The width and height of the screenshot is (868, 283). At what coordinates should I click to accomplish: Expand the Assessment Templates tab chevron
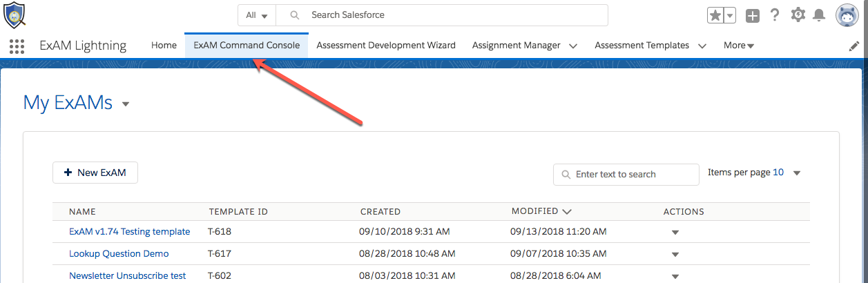click(x=702, y=46)
